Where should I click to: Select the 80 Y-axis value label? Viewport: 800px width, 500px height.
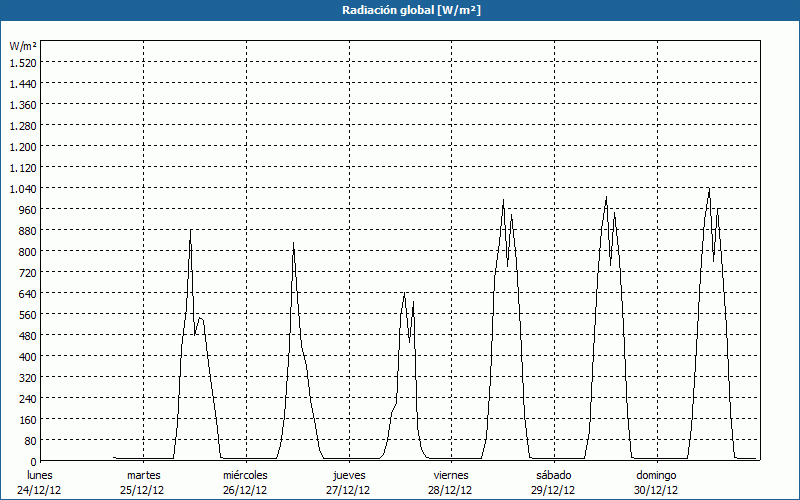tap(30, 440)
